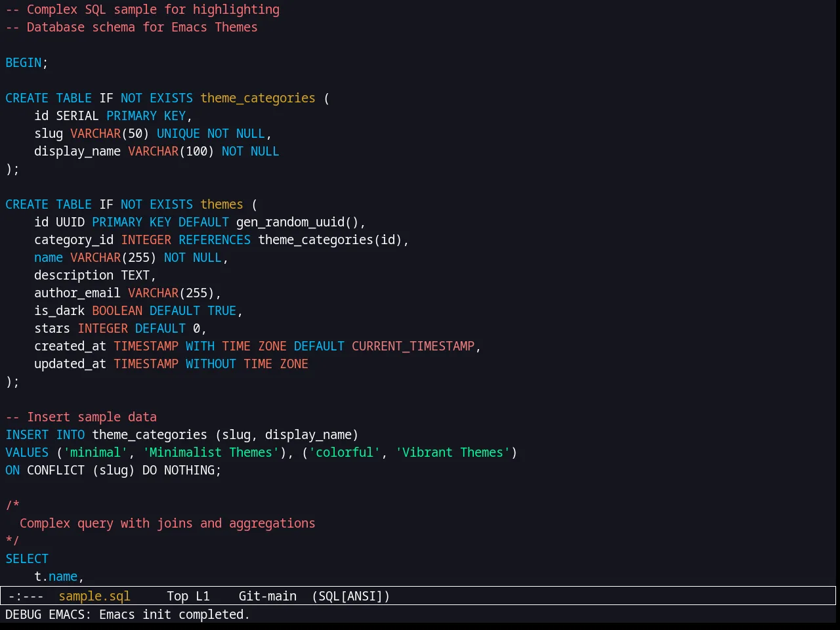Click author_email column name

77,293
